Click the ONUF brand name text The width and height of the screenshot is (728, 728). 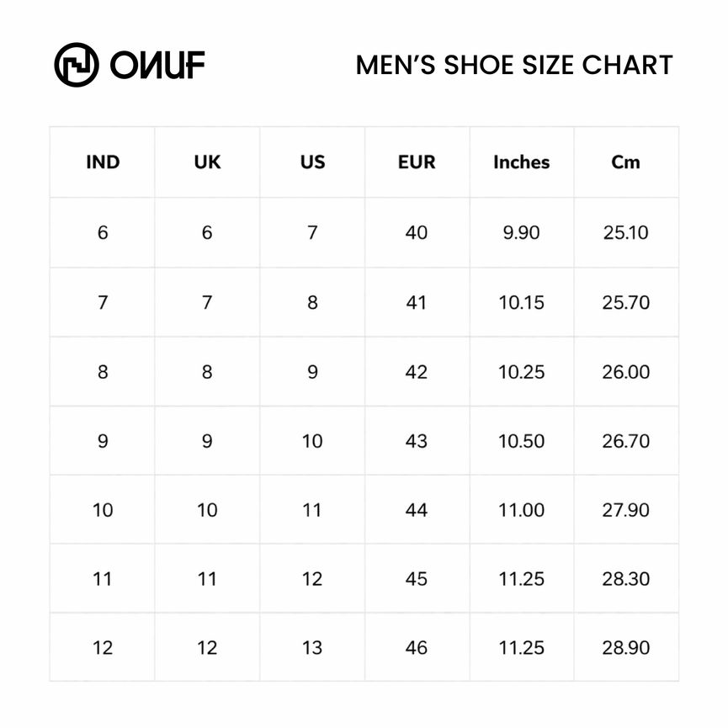point(157,65)
